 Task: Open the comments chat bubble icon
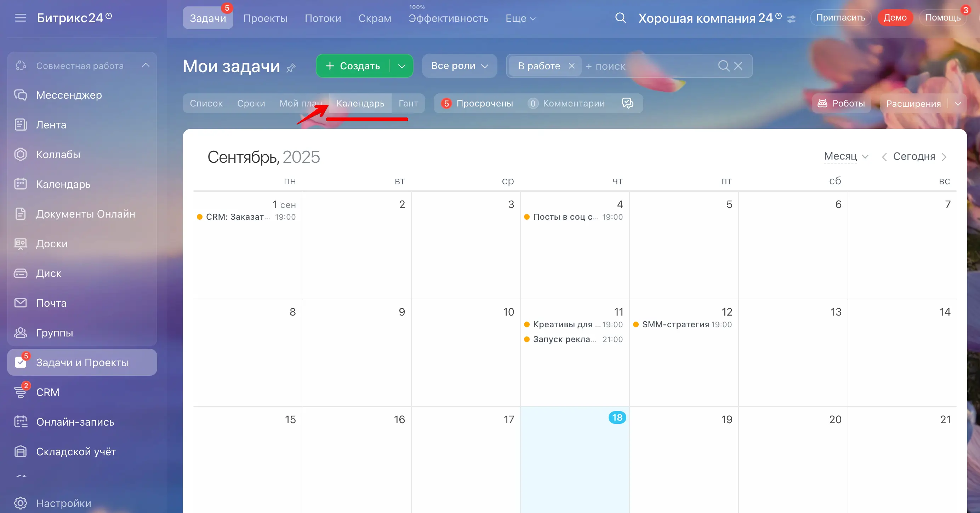627,103
